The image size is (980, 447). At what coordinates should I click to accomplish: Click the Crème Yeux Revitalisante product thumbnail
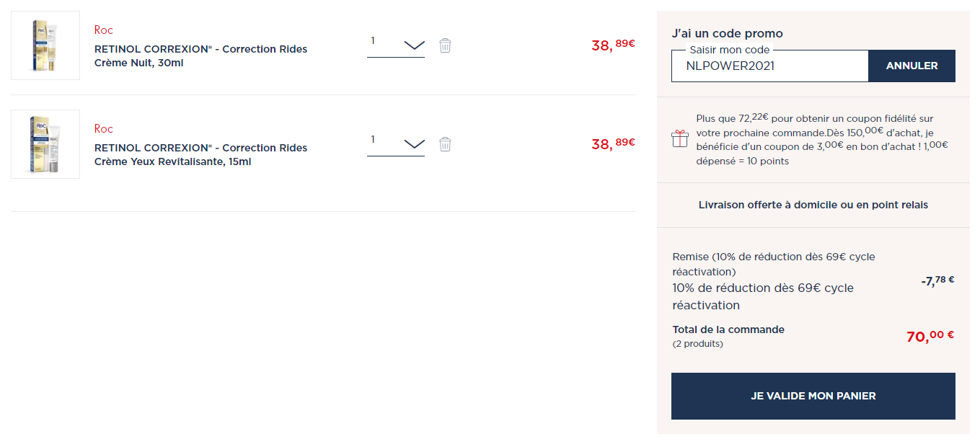click(x=45, y=144)
